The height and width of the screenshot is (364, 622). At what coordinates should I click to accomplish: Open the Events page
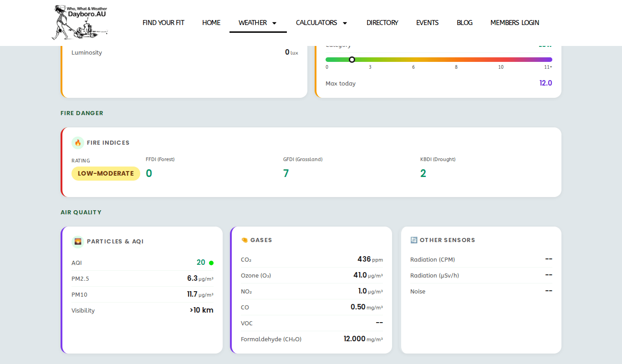pos(428,22)
